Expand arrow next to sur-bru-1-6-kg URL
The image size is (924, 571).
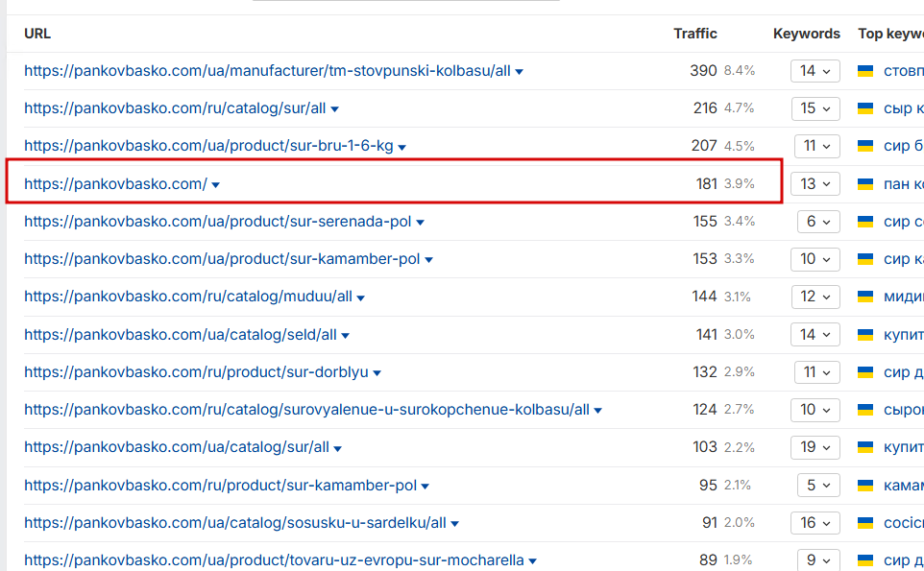[x=401, y=147]
